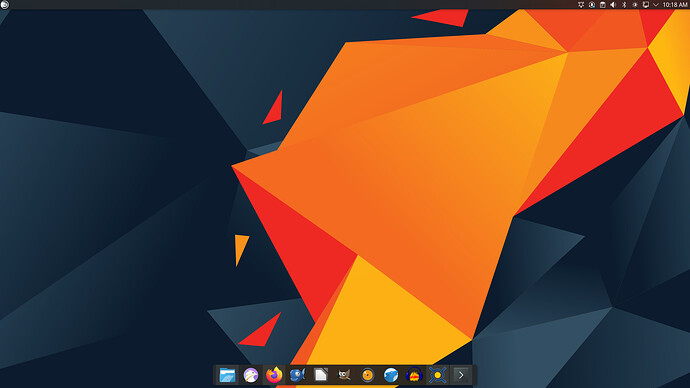
Task: Launch GIMP from the dock
Action: 344,375
